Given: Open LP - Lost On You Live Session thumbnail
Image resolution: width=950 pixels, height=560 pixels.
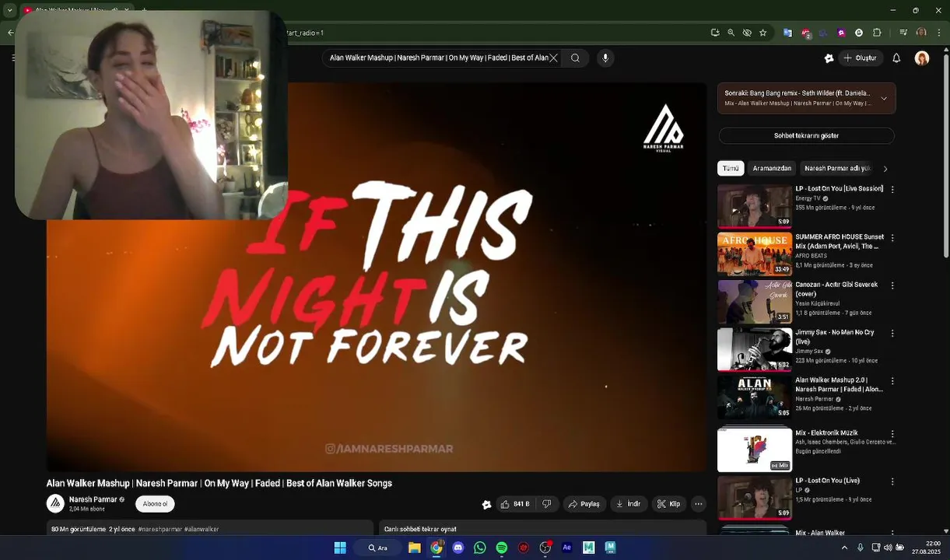Looking at the screenshot, I should [755, 206].
